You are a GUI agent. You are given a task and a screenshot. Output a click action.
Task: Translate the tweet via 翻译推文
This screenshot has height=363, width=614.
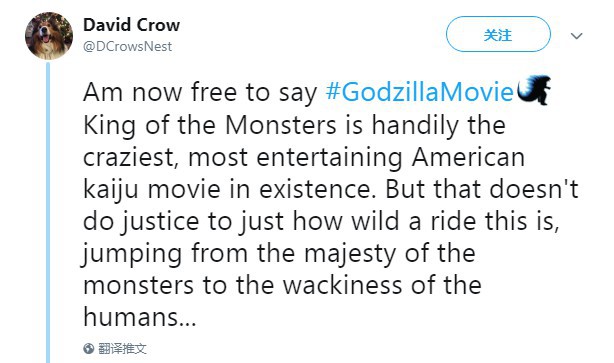[122, 348]
